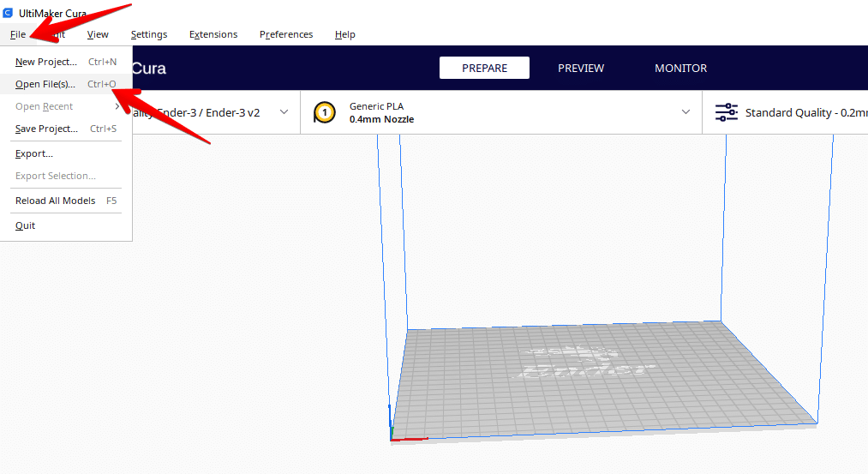Choose Save Project menu entry
The width and height of the screenshot is (868, 474).
point(66,129)
